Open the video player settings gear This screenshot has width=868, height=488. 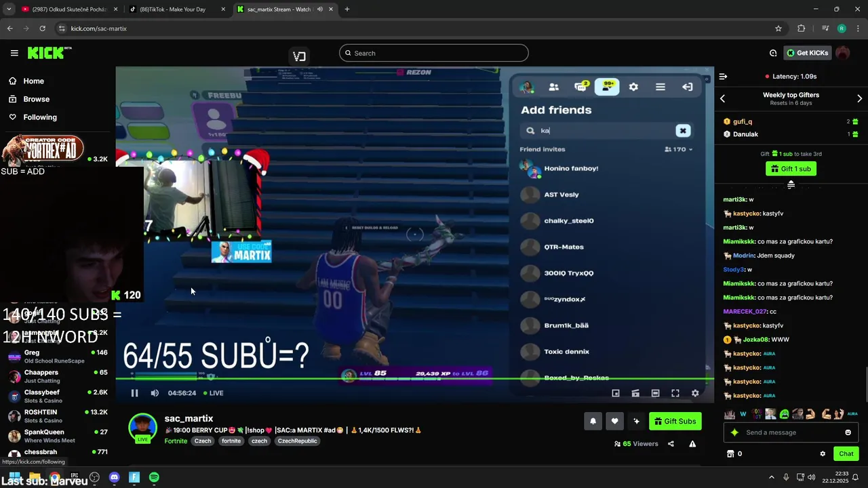coord(695,393)
